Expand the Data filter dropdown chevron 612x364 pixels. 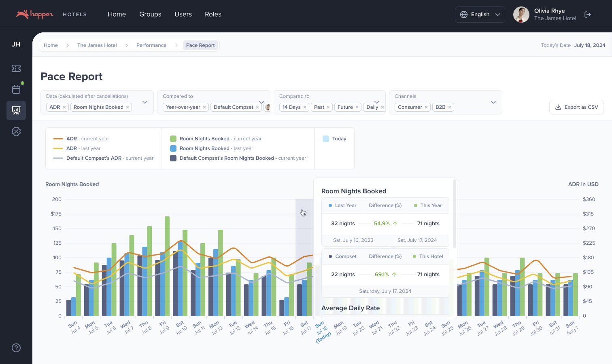145,102
